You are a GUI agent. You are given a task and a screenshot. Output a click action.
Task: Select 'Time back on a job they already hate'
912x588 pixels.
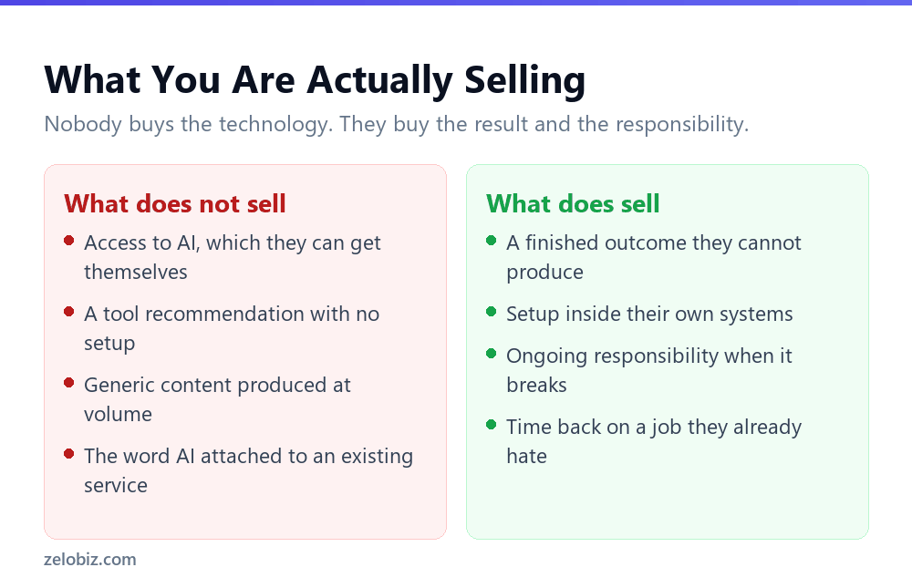tap(654, 441)
